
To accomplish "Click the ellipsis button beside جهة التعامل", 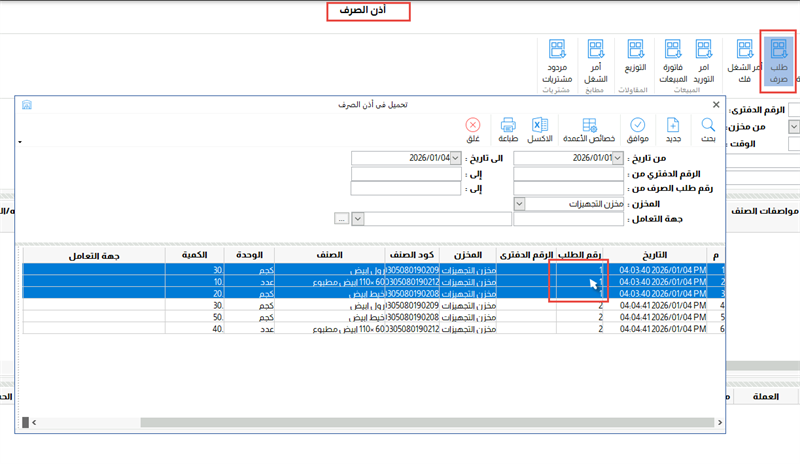I will click(343, 218).
